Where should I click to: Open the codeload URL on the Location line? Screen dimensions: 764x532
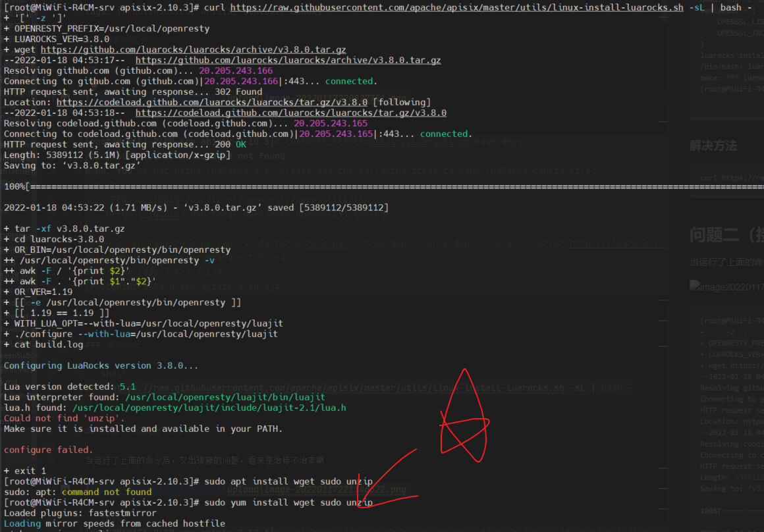212,102
